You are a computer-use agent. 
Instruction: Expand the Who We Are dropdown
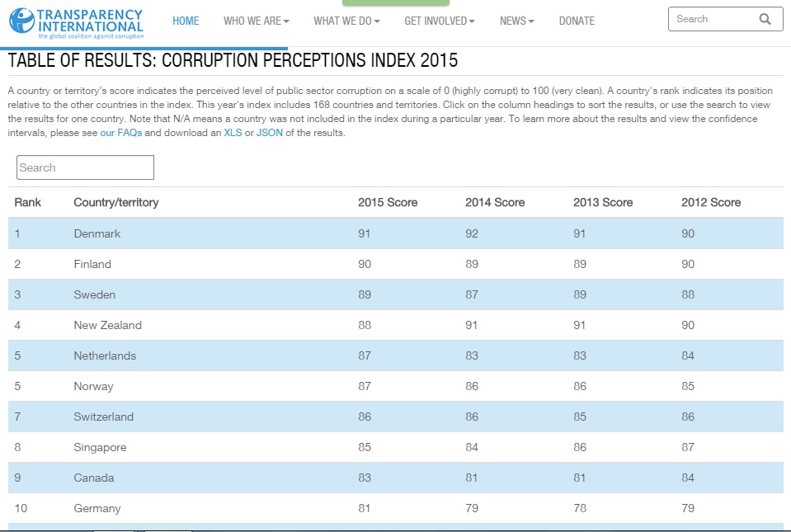point(256,21)
